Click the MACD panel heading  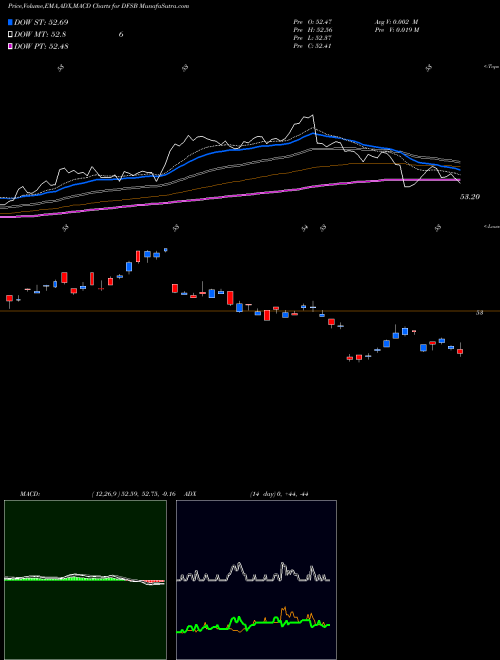point(29,494)
